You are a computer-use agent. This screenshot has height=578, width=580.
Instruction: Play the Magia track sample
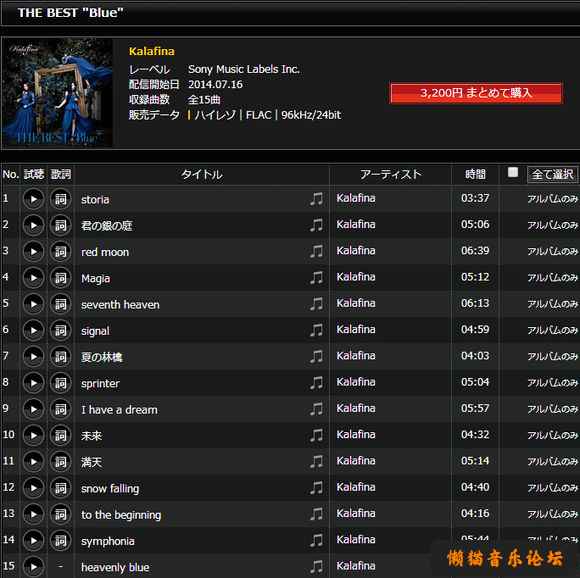pyautogui.click(x=34, y=278)
